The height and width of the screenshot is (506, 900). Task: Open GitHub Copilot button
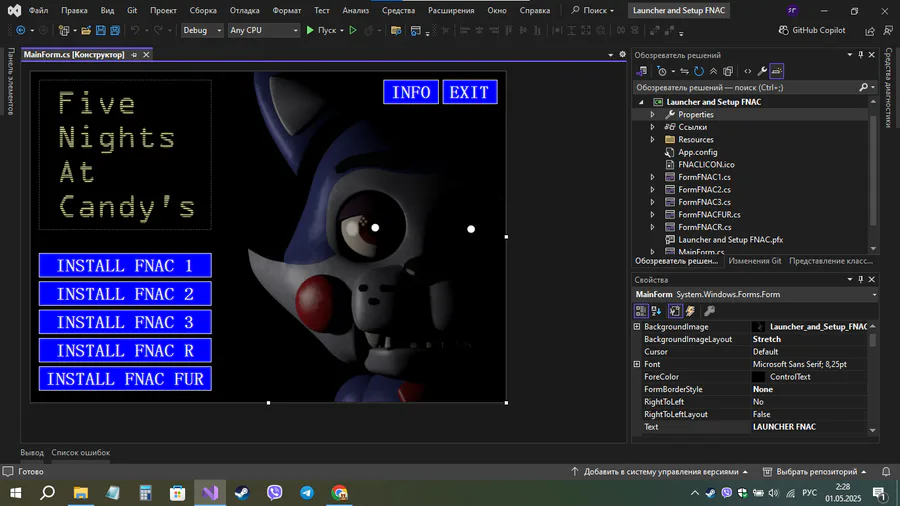pos(812,30)
